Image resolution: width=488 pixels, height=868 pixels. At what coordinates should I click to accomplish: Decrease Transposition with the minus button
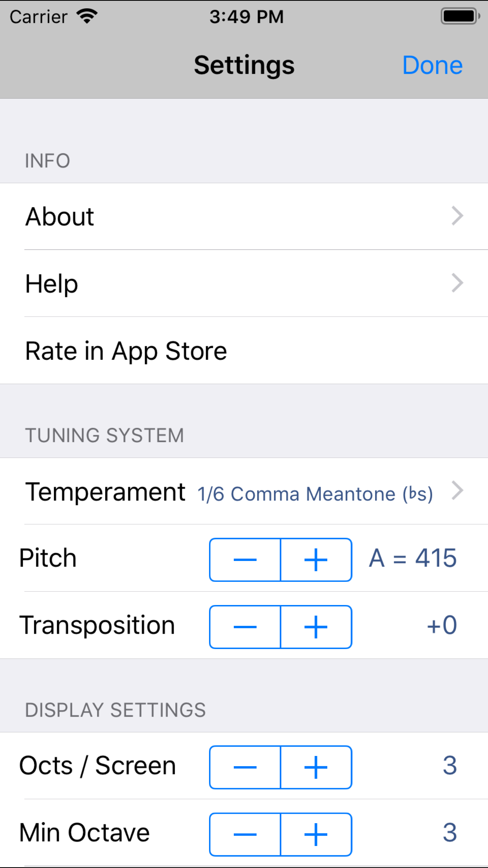pos(244,627)
